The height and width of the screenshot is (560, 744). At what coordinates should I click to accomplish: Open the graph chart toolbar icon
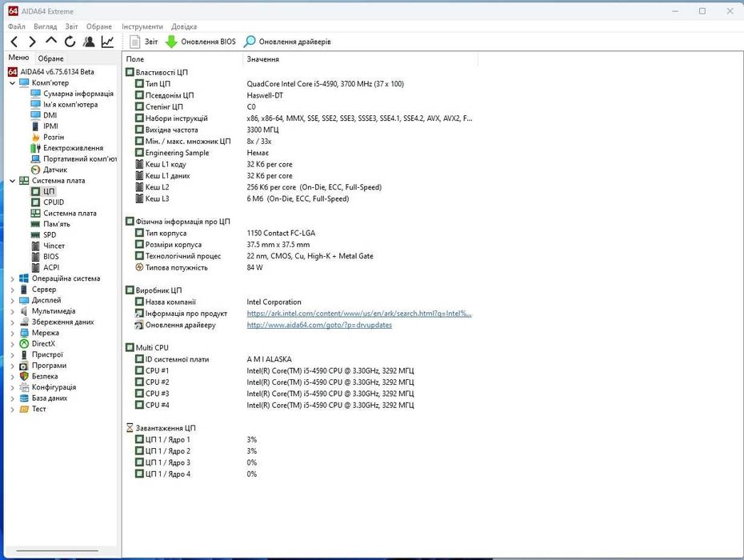[x=108, y=42]
